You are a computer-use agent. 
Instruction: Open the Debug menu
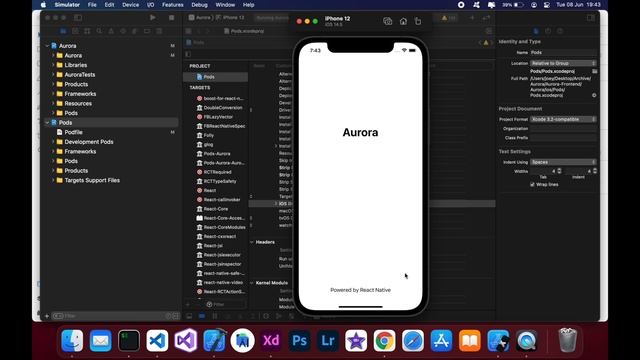[x=200, y=5]
